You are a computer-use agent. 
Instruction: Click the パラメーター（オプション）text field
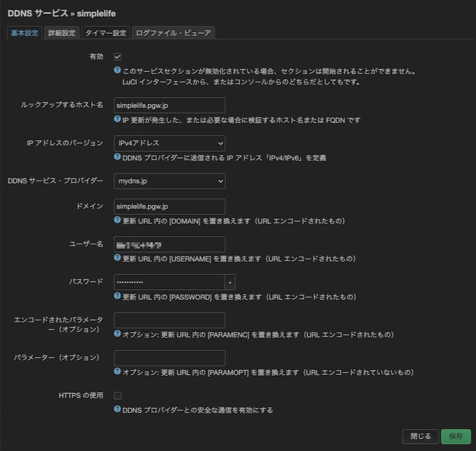[x=169, y=358]
